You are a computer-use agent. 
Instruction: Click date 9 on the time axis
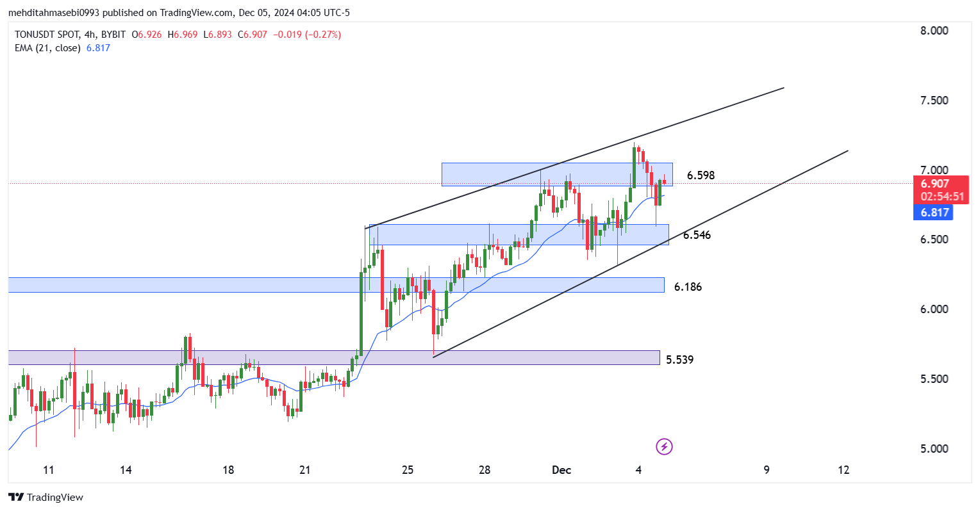pyautogui.click(x=767, y=470)
